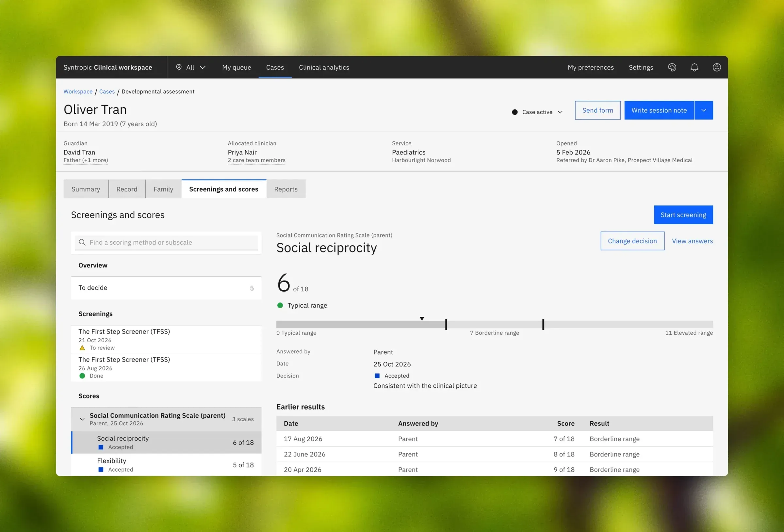Switch to the Family tab
784x532 pixels.
click(163, 189)
